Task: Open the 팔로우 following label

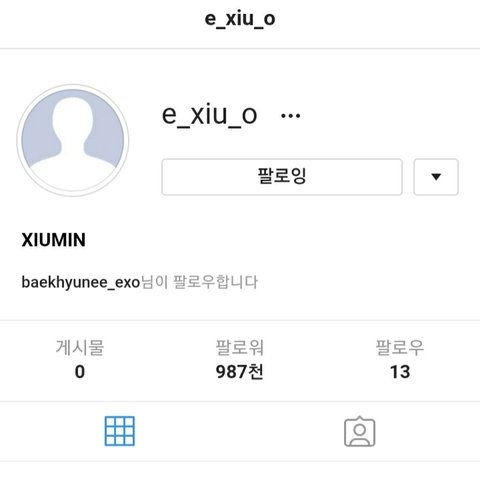Action: pos(400,347)
